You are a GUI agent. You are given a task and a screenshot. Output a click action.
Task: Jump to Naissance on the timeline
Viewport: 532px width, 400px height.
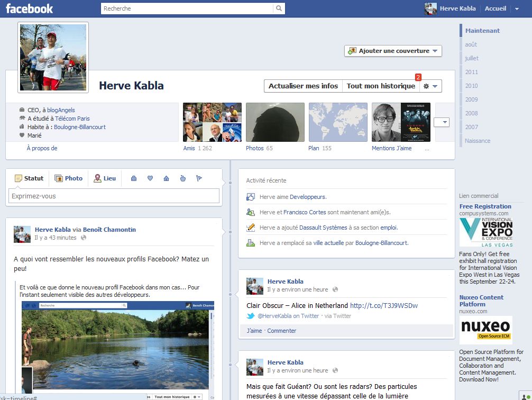pyautogui.click(x=478, y=141)
